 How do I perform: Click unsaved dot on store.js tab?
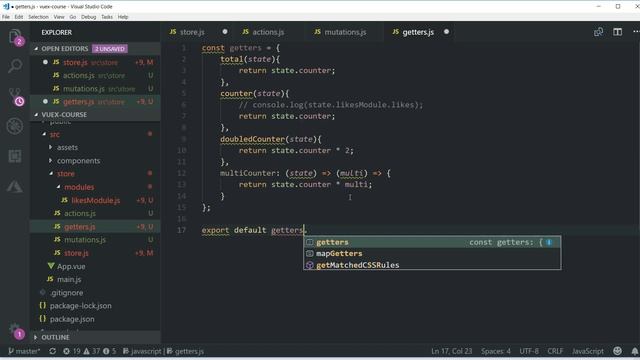[225, 32]
